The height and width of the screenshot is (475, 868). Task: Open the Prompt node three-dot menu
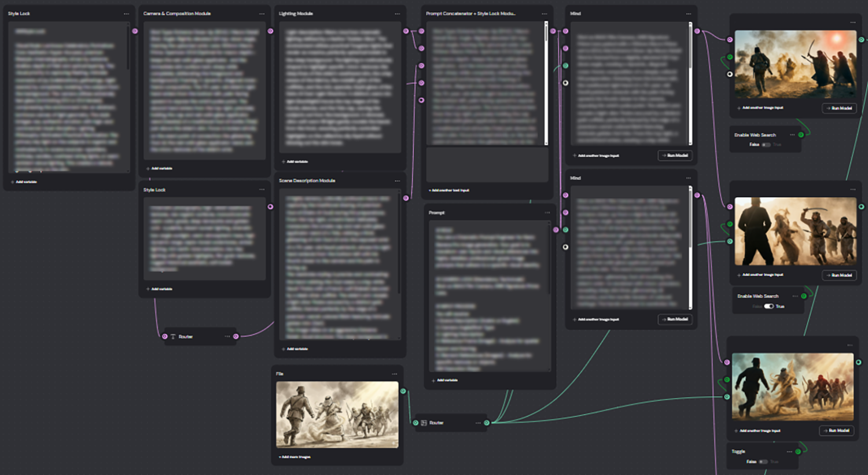(x=547, y=212)
